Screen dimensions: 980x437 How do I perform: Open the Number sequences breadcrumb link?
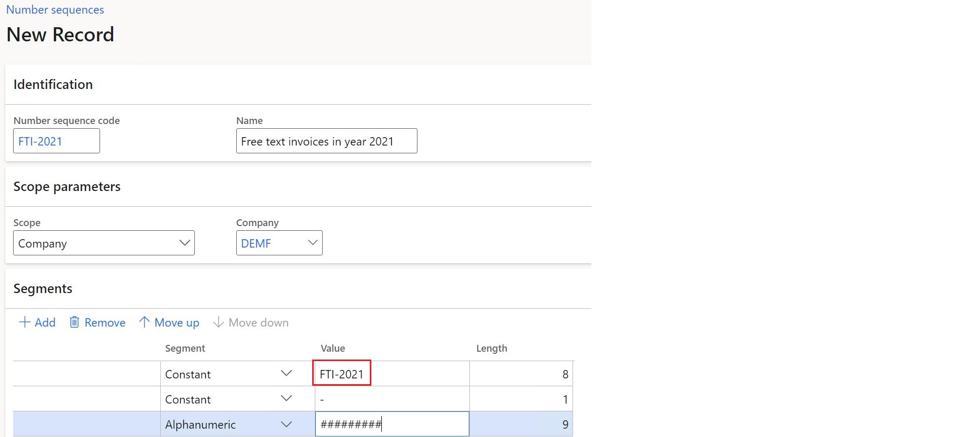(x=55, y=10)
